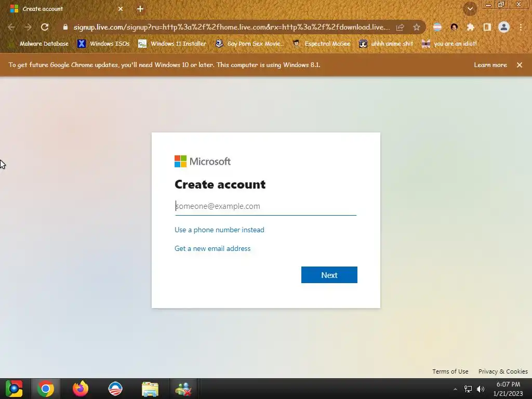
Task: Open the uhhh anime bookmark
Action: point(387,44)
